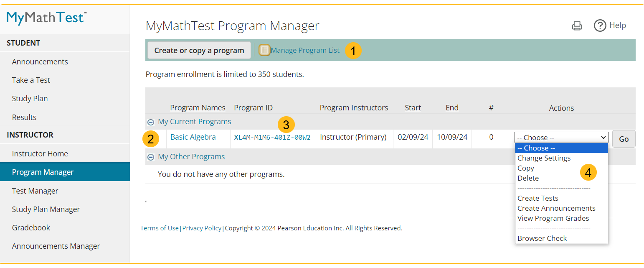Click the My Current Programs heading link

click(194, 122)
